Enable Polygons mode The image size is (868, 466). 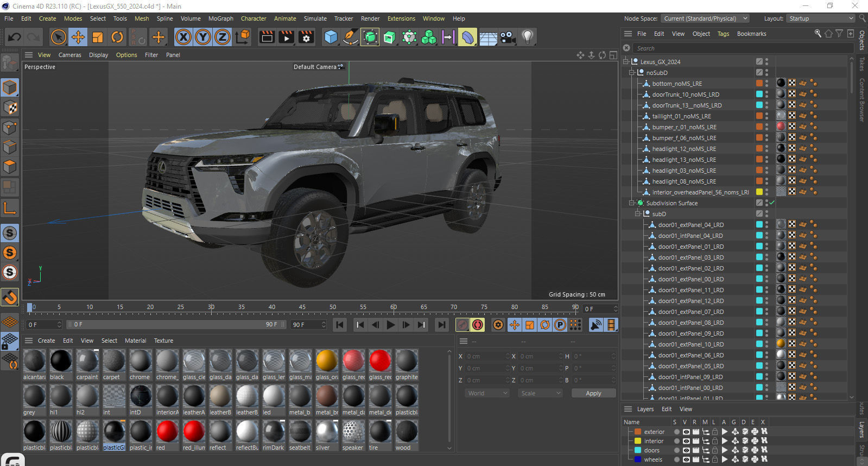[x=10, y=167]
